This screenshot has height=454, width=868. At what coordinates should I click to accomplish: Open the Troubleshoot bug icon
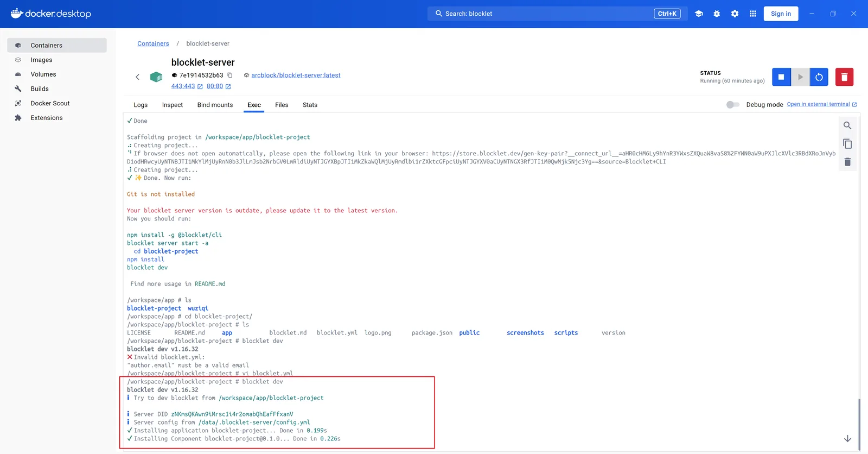pyautogui.click(x=717, y=14)
